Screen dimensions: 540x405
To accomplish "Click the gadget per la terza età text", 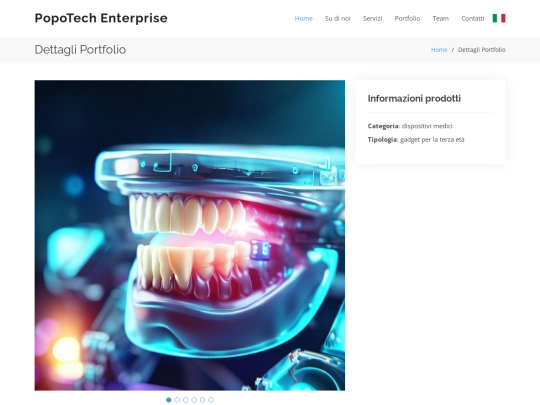I will click(432, 139).
